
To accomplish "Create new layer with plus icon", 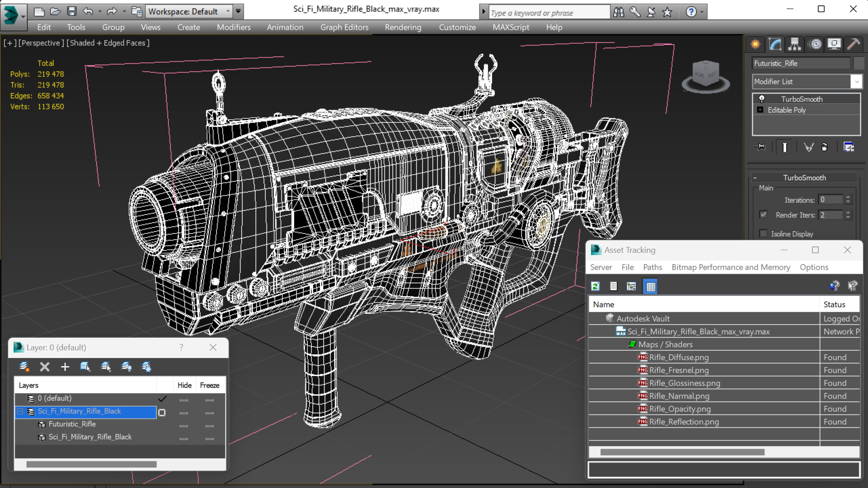I will [x=65, y=367].
